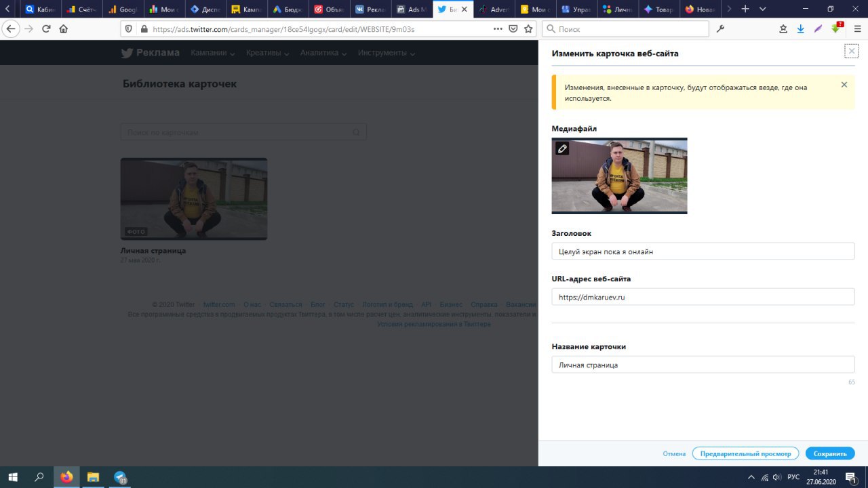868x488 pixels.
Task: Open the page actions three-dot menu
Action: pos(498,29)
